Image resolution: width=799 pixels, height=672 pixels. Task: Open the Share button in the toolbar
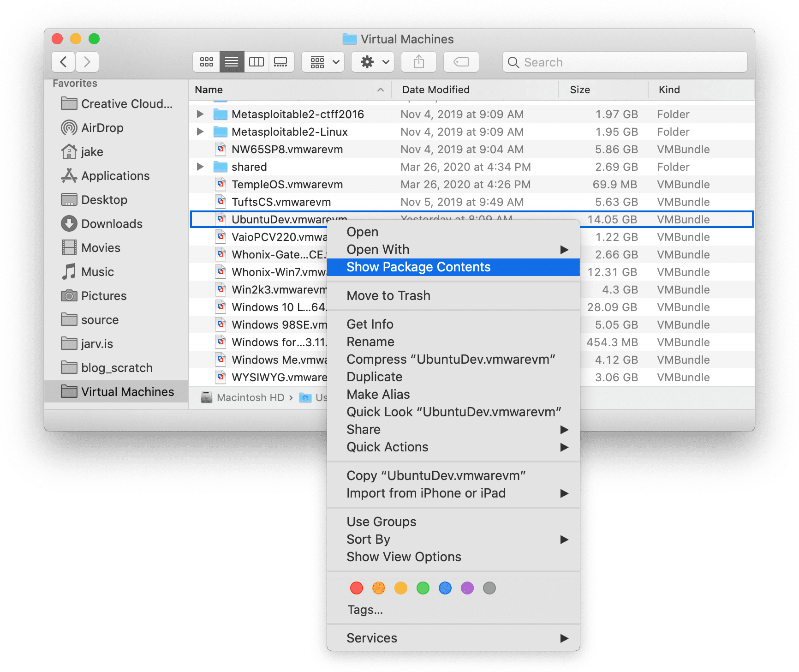coord(418,62)
